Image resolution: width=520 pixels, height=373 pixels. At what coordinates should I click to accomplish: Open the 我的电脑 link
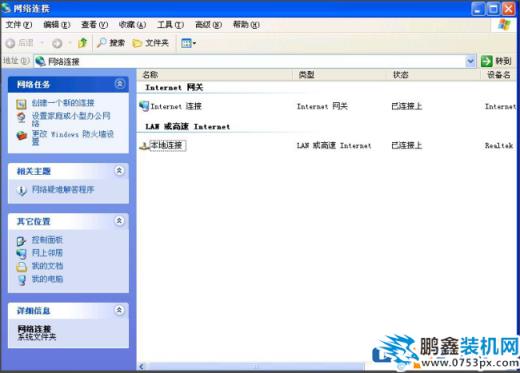(47, 279)
